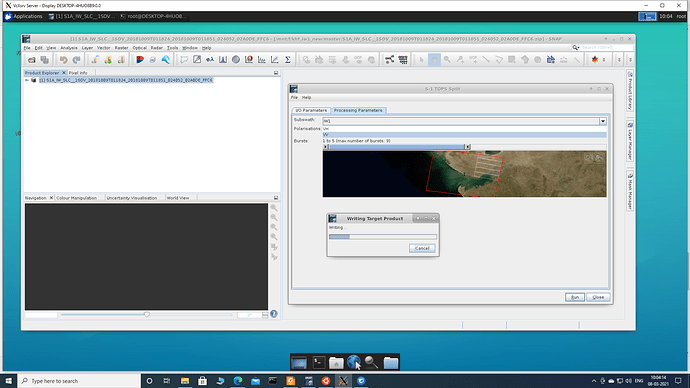
Task: Click the Windows Start button
Action: [9, 381]
